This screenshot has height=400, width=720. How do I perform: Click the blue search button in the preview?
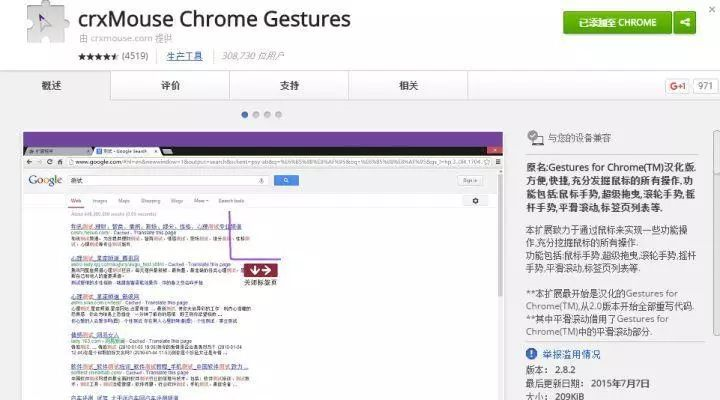[286, 180]
